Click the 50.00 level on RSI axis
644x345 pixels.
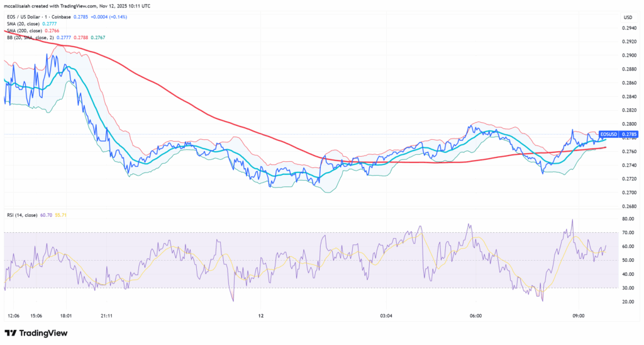click(628, 261)
